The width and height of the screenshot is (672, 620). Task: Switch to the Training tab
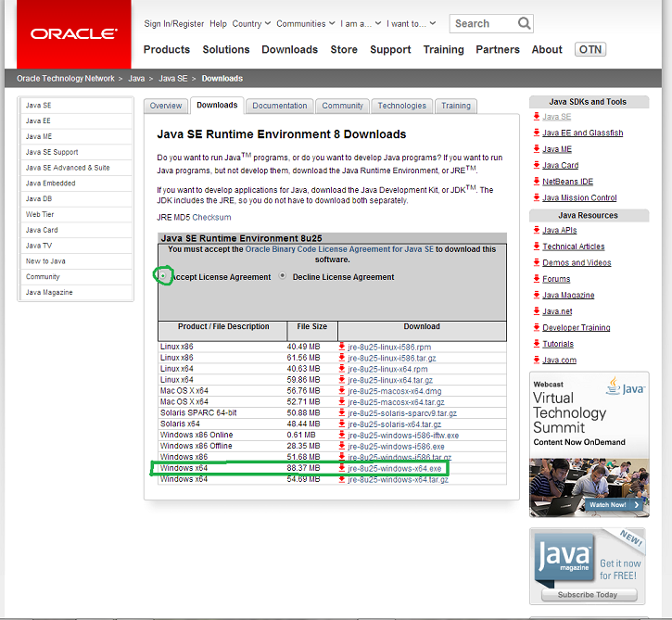point(456,106)
